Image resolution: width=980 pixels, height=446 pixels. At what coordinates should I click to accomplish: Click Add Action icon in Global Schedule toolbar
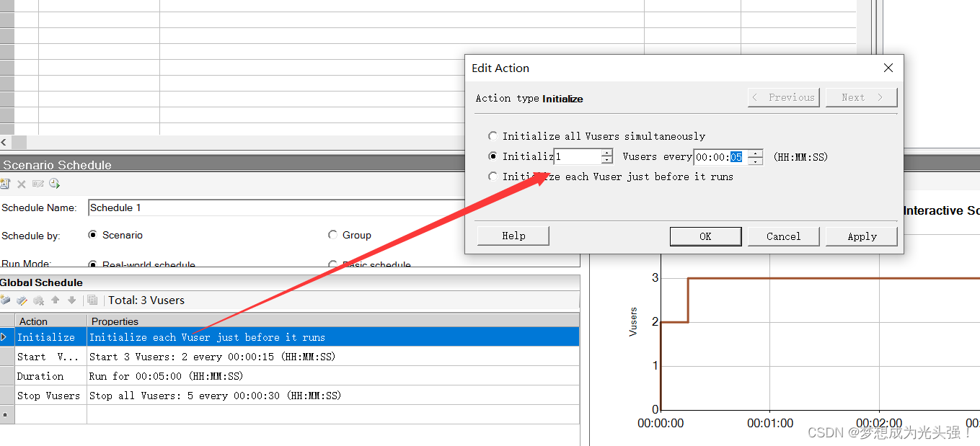(6, 300)
